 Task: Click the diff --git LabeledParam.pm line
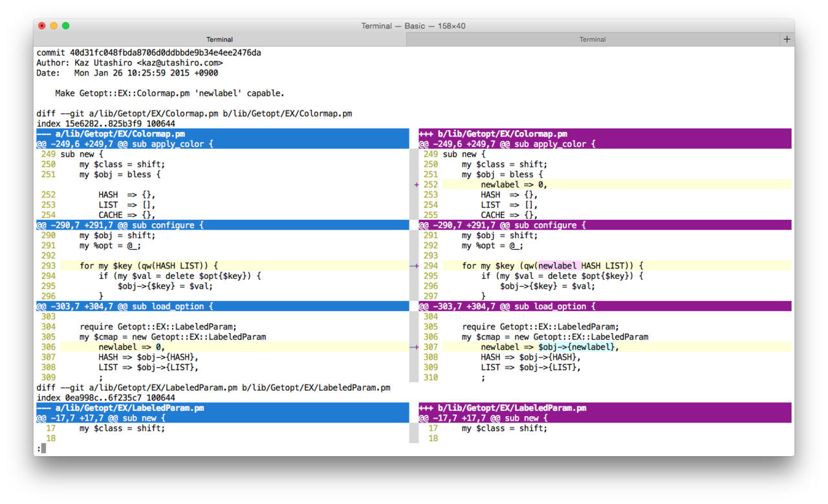pyautogui.click(x=213, y=388)
